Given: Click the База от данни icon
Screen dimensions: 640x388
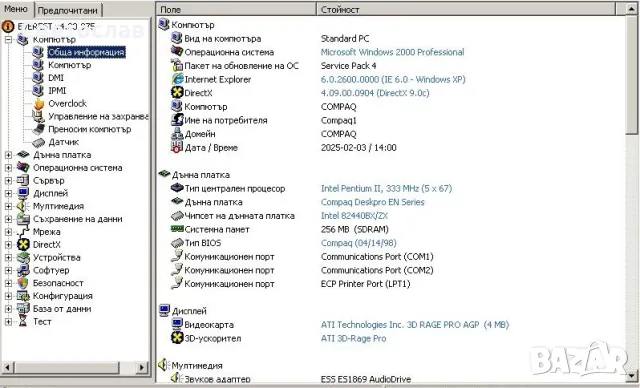Looking at the screenshot, I should pyautogui.click(x=23, y=309).
